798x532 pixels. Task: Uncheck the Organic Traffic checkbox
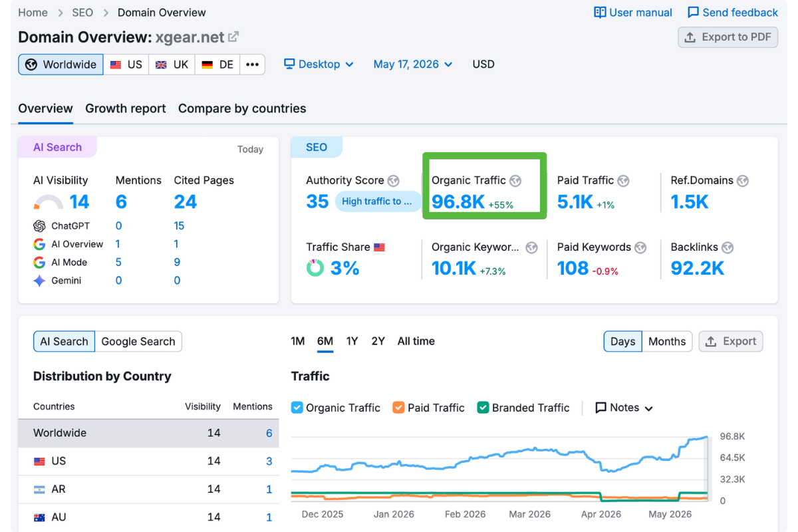297,408
